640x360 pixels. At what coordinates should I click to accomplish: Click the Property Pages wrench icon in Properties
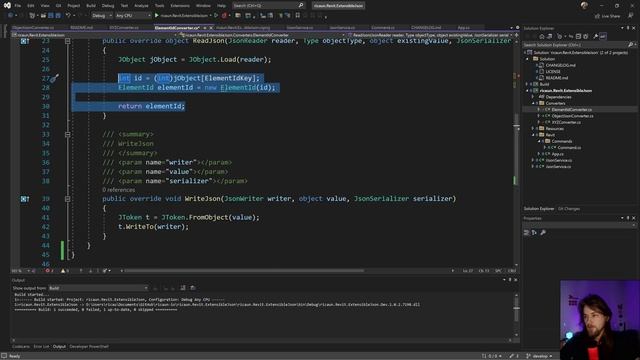[543, 232]
